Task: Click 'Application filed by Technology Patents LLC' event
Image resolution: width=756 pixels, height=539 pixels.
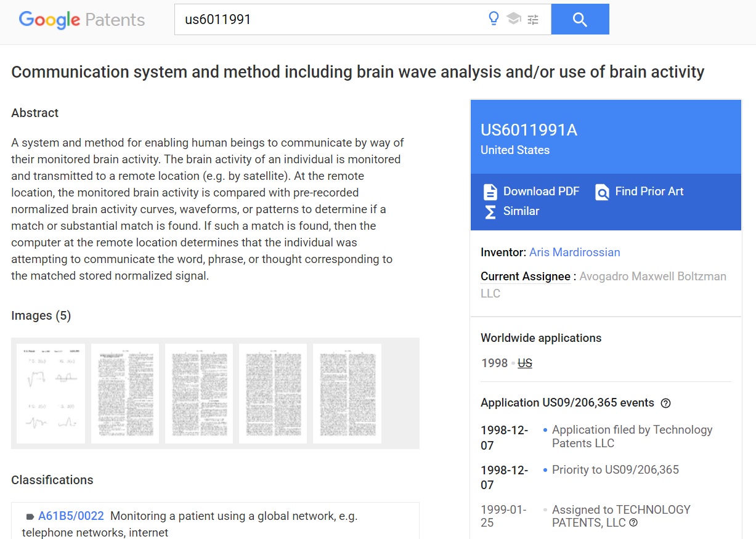Action: 632,436
